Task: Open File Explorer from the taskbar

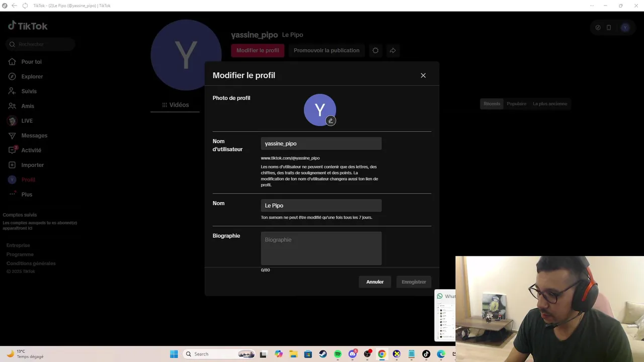Action: (x=293, y=354)
